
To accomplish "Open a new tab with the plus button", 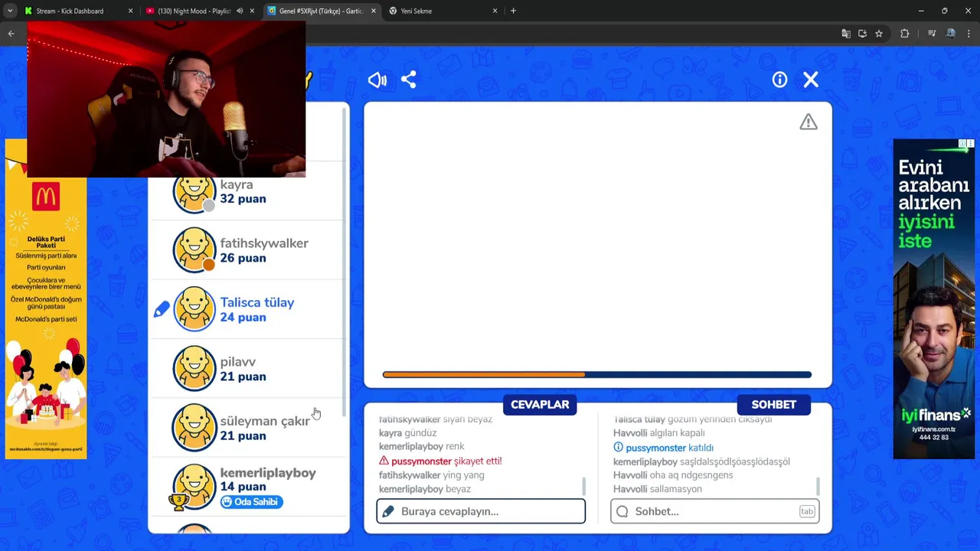I will pos(513,11).
